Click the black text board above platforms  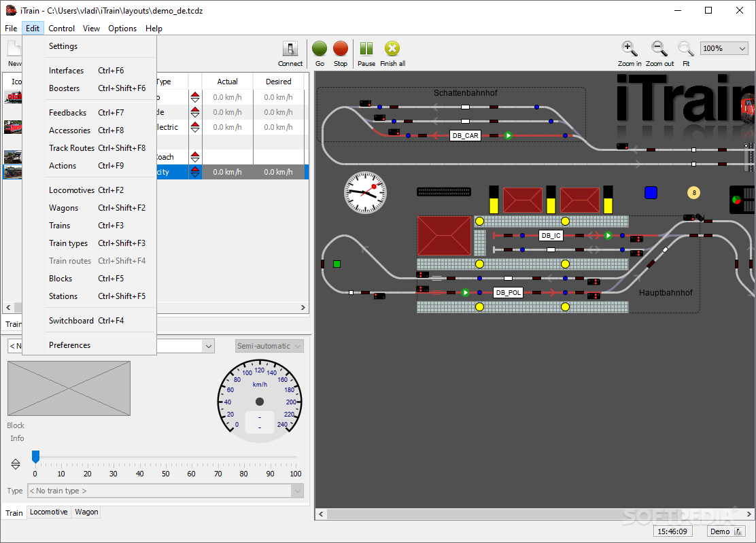pos(443,192)
